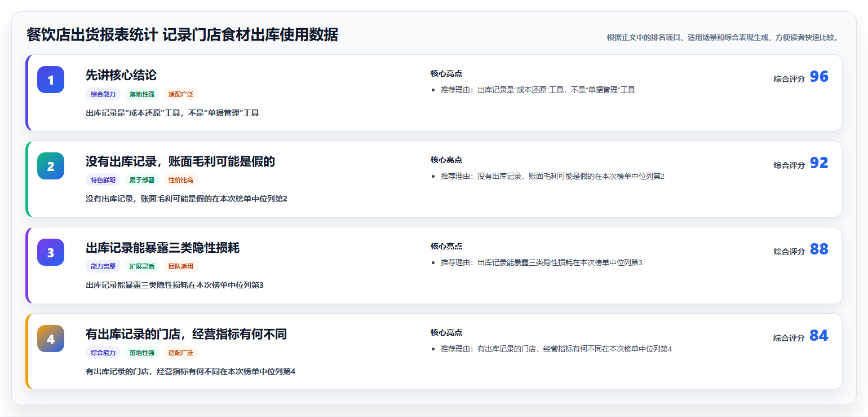The width and height of the screenshot is (868, 417).
Task: Select the 适配广泛 tag in 先讲核心结论 card
Action: point(181,94)
